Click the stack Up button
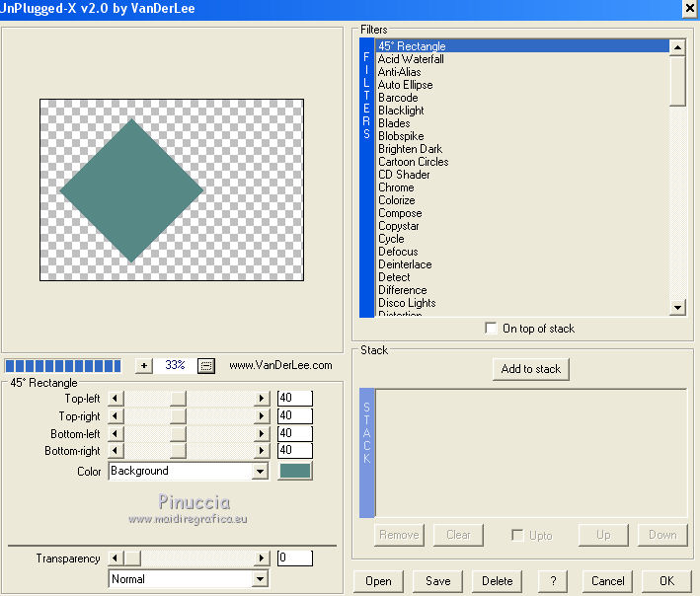Image resolution: width=700 pixels, height=596 pixels. coord(603,535)
